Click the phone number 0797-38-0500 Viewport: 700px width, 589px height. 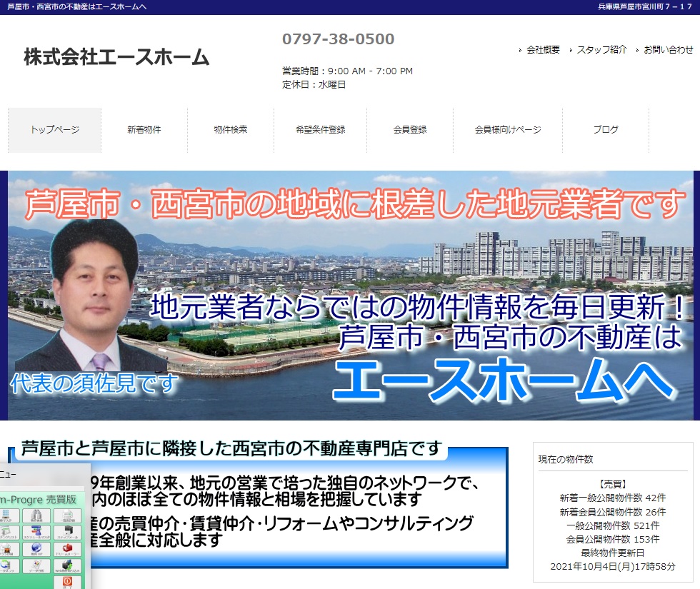(x=338, y=39)
